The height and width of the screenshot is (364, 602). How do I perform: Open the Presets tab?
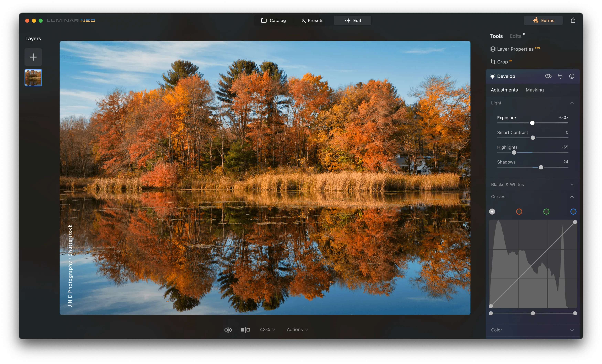[313, 20]
